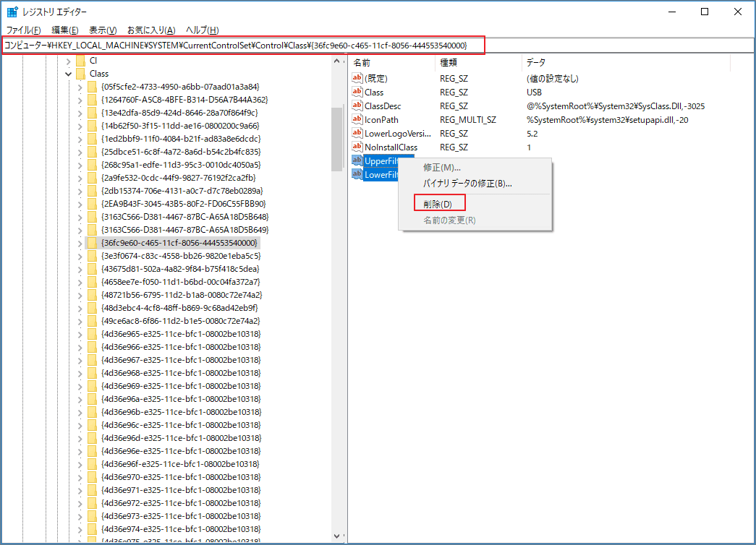Click the IconPath type REG_MULTI_SZ

point(467,119)
